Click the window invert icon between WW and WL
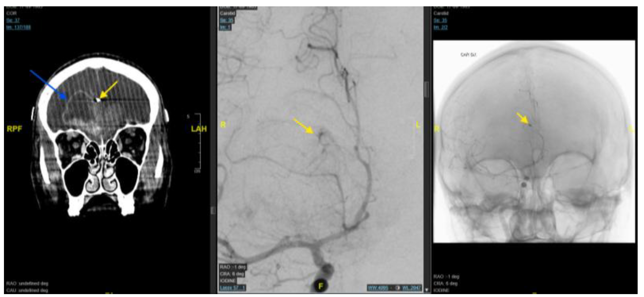Screen dimensions: 644x297 (397, 288)
